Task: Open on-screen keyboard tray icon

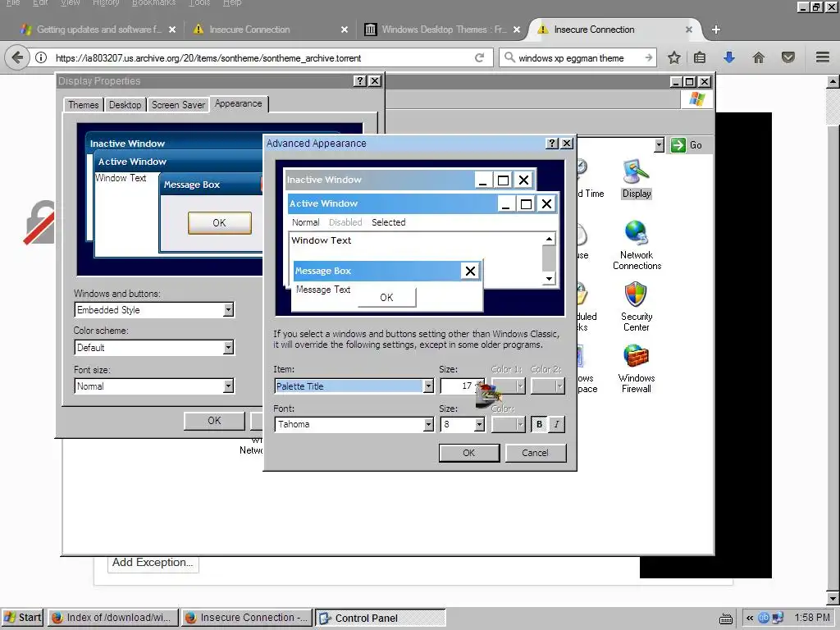Action: coord(726,619)
